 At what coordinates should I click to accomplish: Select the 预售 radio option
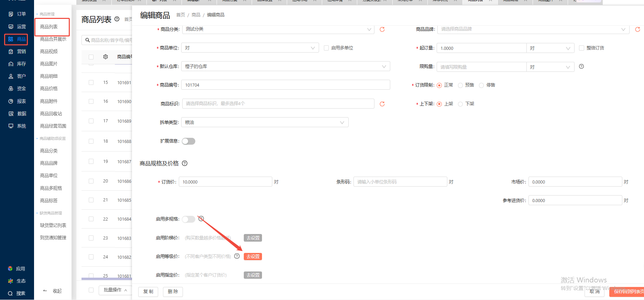[x=460, y=85]
